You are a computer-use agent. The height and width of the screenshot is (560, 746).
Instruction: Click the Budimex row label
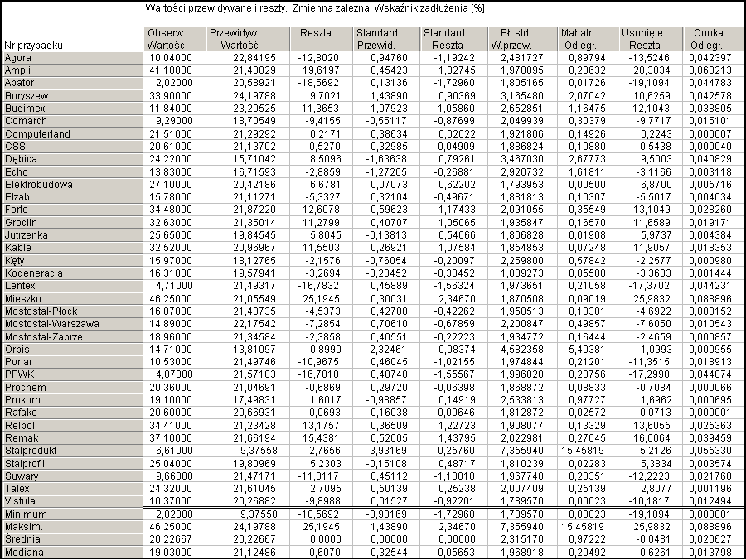[72, 109]
